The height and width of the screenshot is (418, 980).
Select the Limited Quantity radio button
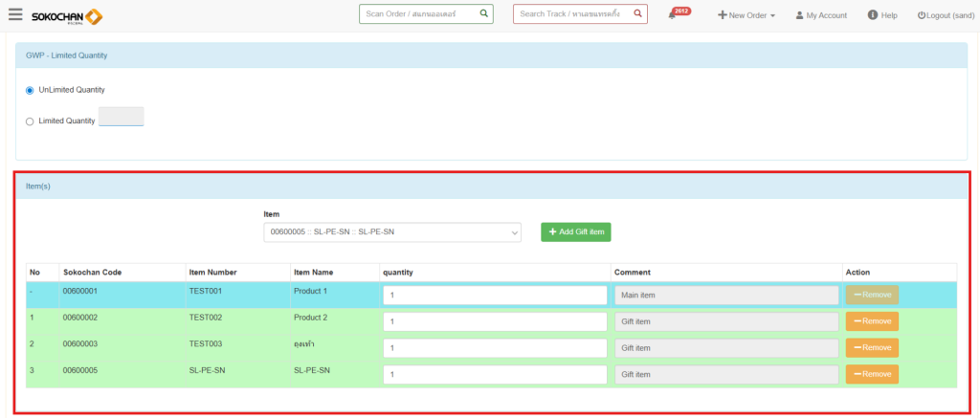30,121
